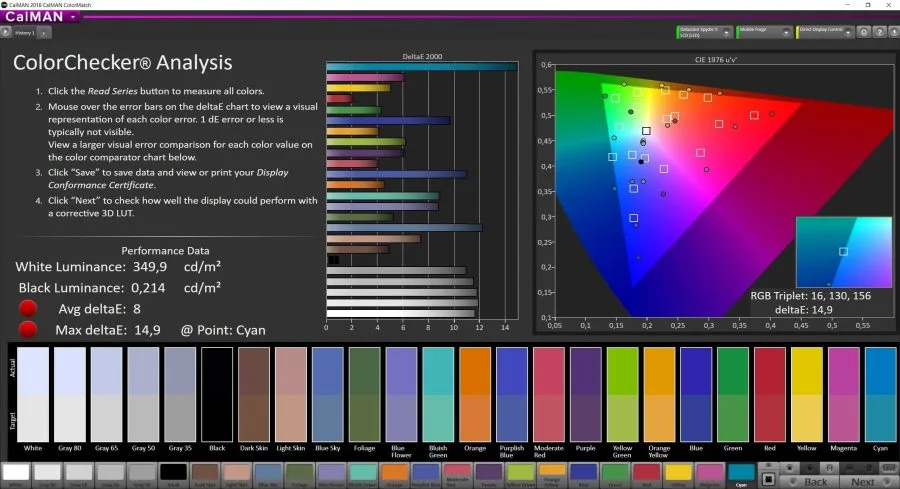Add a new history tab with plus button
This screenshot has height=489, width=900.
[x=42, y=32]
